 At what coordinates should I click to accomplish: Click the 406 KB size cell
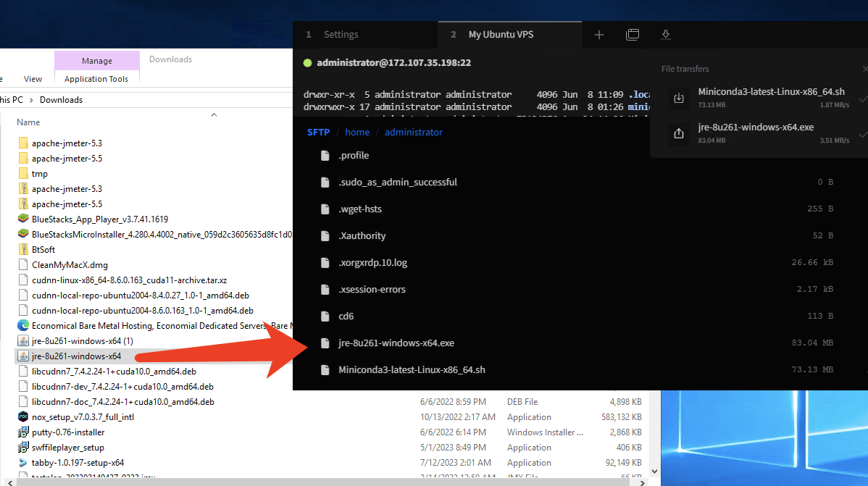pos(629,448)
